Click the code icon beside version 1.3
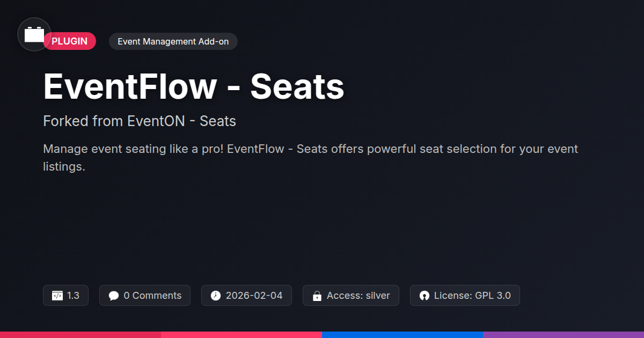 coord(57,296)
